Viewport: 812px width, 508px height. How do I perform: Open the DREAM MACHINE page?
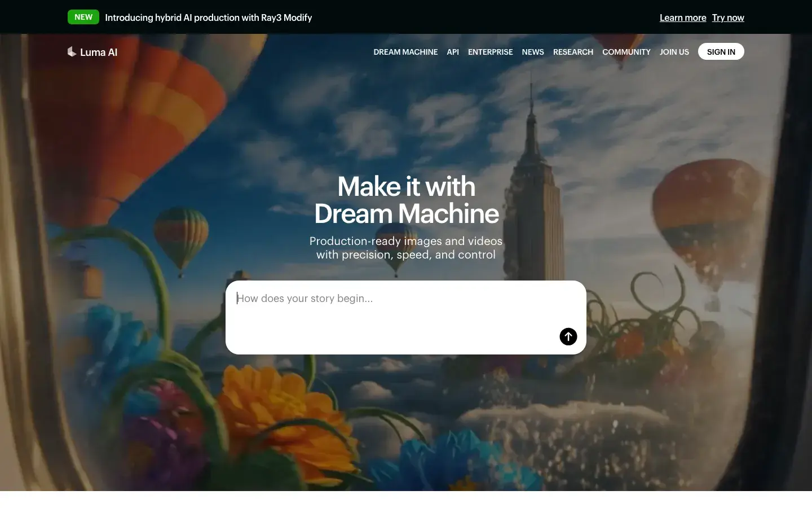click(x=405, y=52)
